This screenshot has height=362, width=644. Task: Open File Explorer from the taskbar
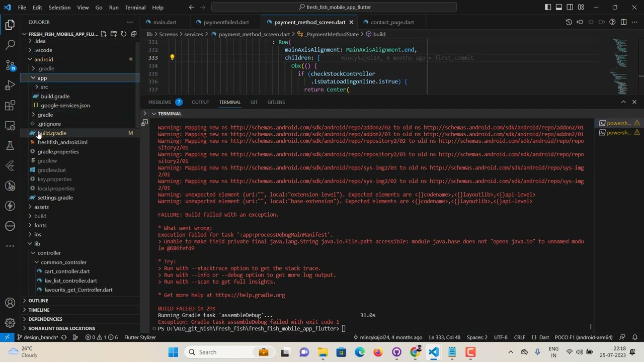323,352
